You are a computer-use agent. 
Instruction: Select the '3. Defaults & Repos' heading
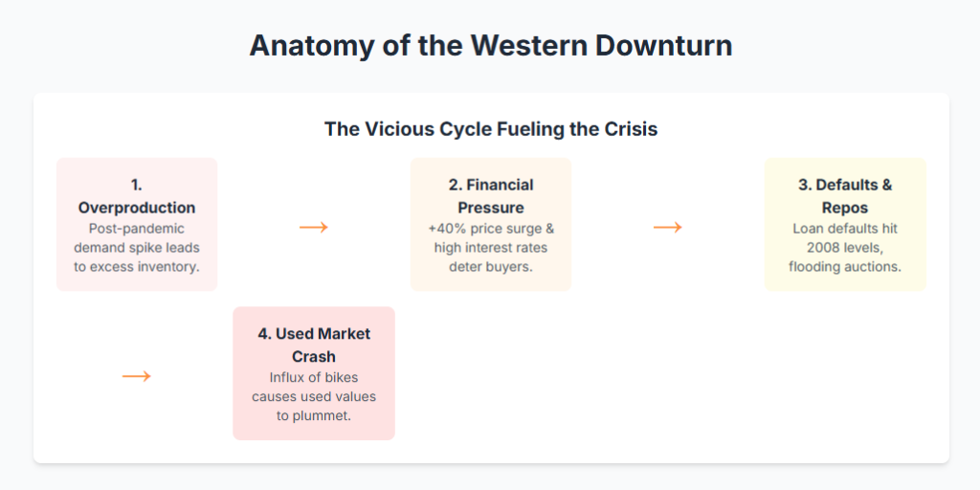tap(845, 196)
